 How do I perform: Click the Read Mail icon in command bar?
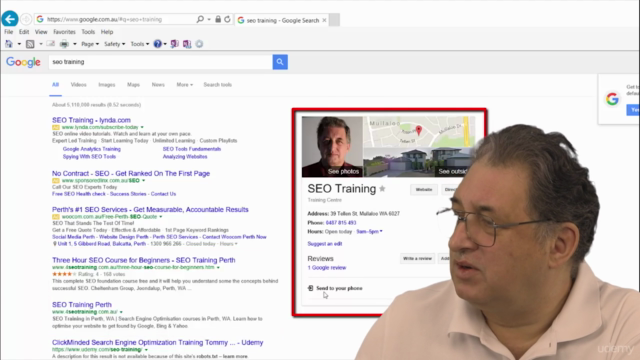pos(51,44)
